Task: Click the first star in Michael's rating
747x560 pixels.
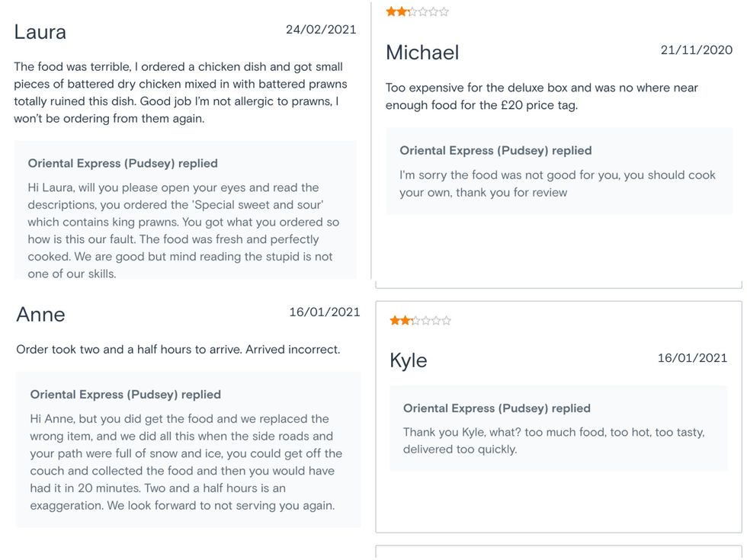Action: (391, 11)
